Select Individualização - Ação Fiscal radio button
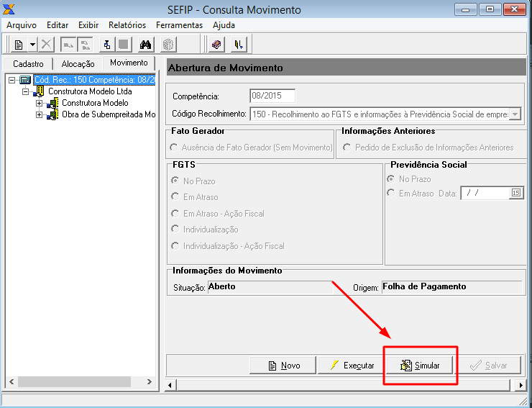 point(175,245)
